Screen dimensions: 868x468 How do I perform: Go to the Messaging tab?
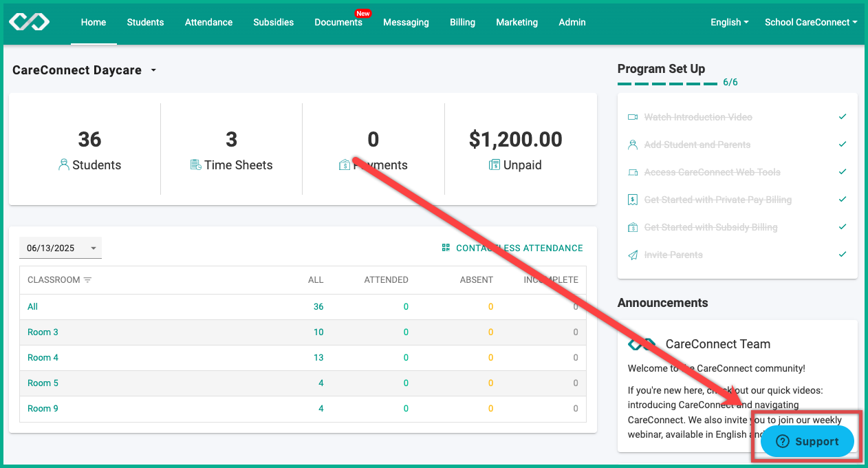pos(406,22)
